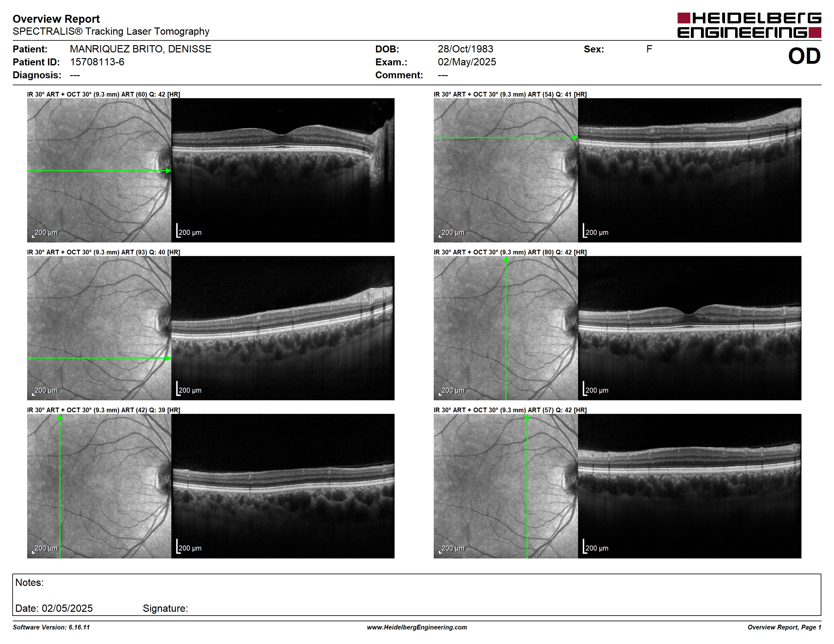
Task: Open the OCT B-scan for ART (80) vertical foveal
Action: tap(690, 328)
